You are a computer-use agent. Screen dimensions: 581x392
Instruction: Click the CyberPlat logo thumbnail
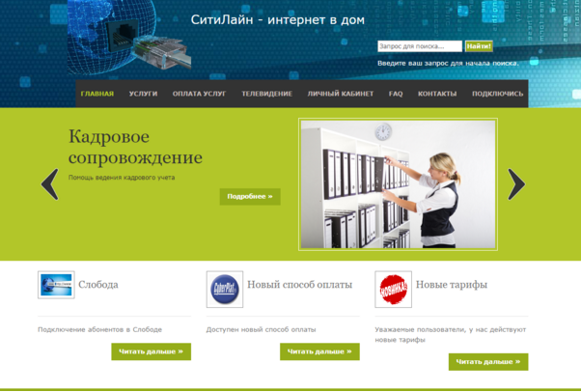click(225, 290)
